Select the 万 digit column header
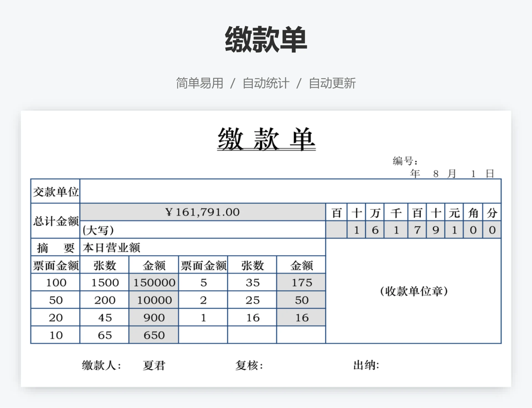 [375, 213]
